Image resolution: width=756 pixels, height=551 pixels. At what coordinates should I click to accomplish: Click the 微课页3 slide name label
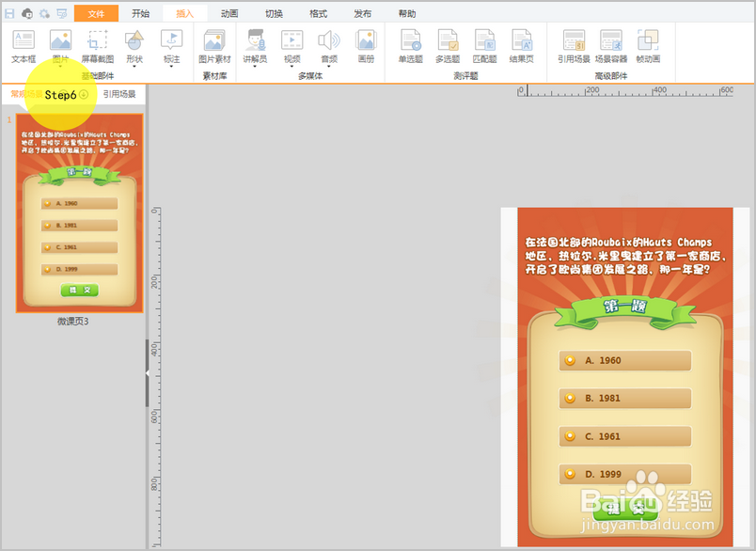coord(72,322)
